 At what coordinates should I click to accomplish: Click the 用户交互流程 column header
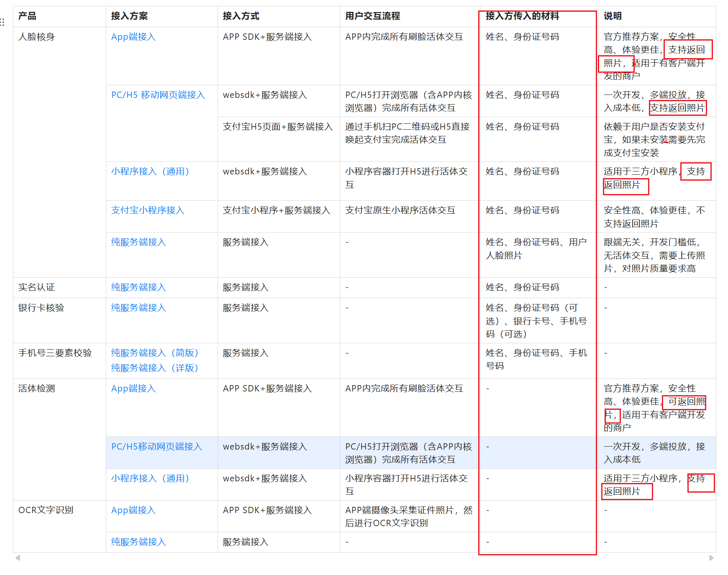[372, 16]
